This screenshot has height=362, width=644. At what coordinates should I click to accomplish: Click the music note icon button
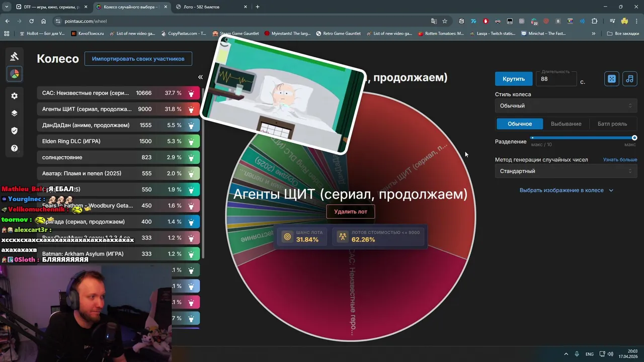(x=629, y=79)
